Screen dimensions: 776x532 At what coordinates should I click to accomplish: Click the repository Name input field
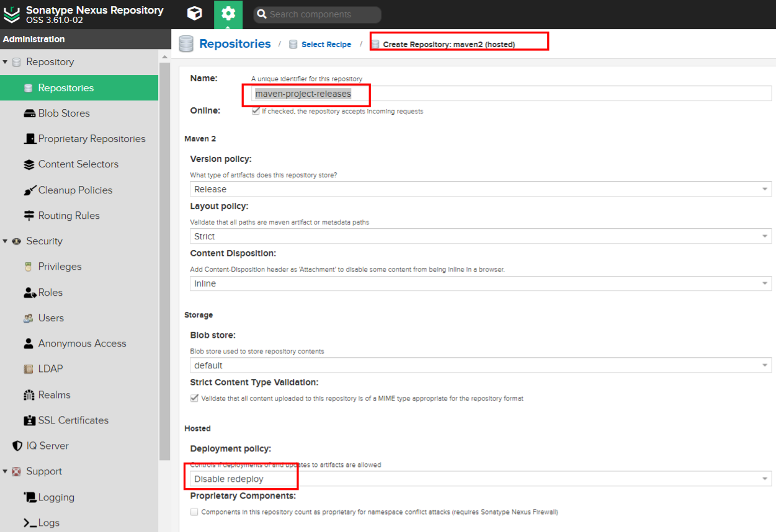click(511, 94)
